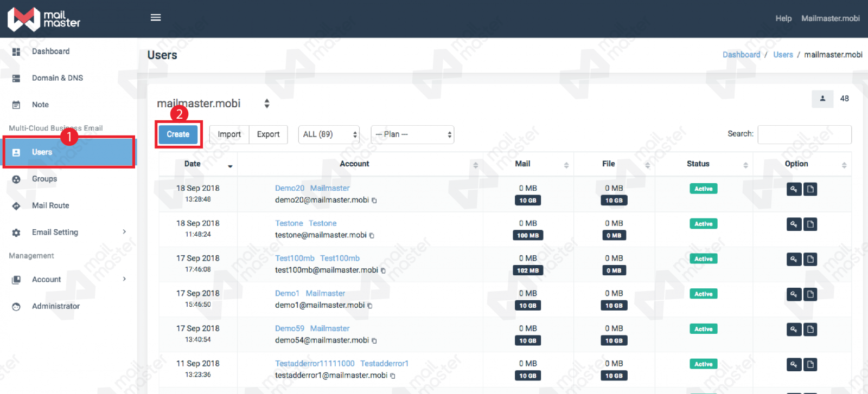Open Dashboard from the sidebar
Viewport: 868px width, 394px height.
click(x=50, y=51)
